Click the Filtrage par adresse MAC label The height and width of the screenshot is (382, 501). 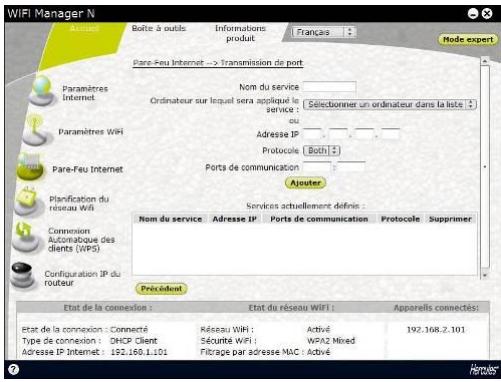[x=252, y=352]
